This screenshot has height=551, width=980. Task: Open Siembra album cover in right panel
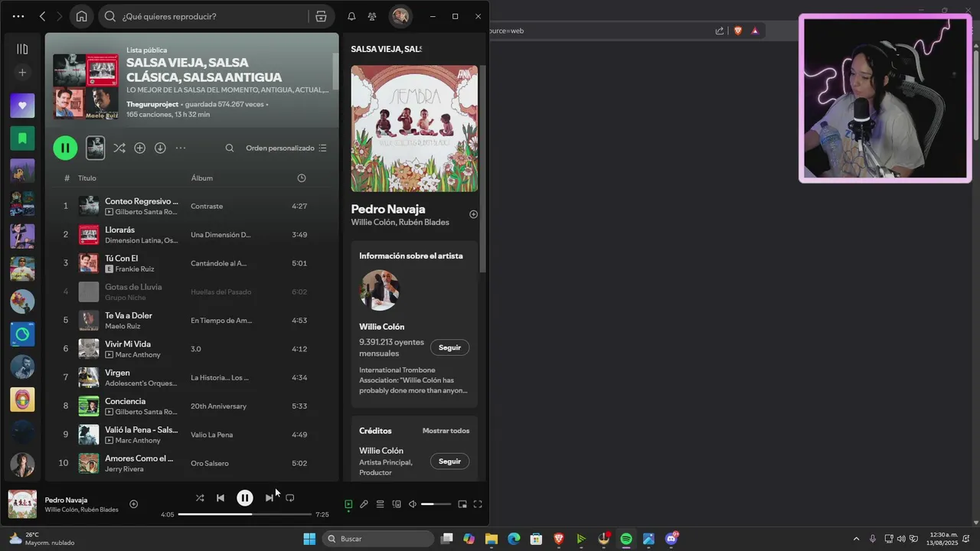pos(414,129)
